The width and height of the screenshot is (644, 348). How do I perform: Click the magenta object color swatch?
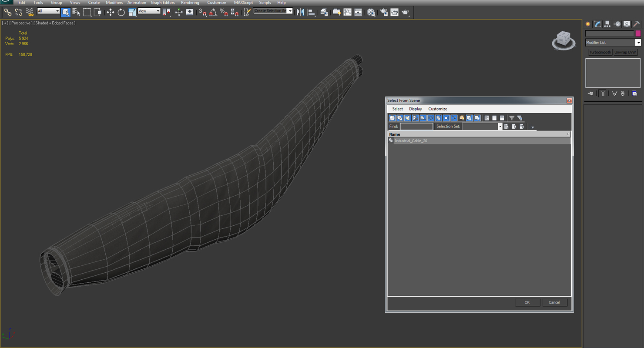638,33
